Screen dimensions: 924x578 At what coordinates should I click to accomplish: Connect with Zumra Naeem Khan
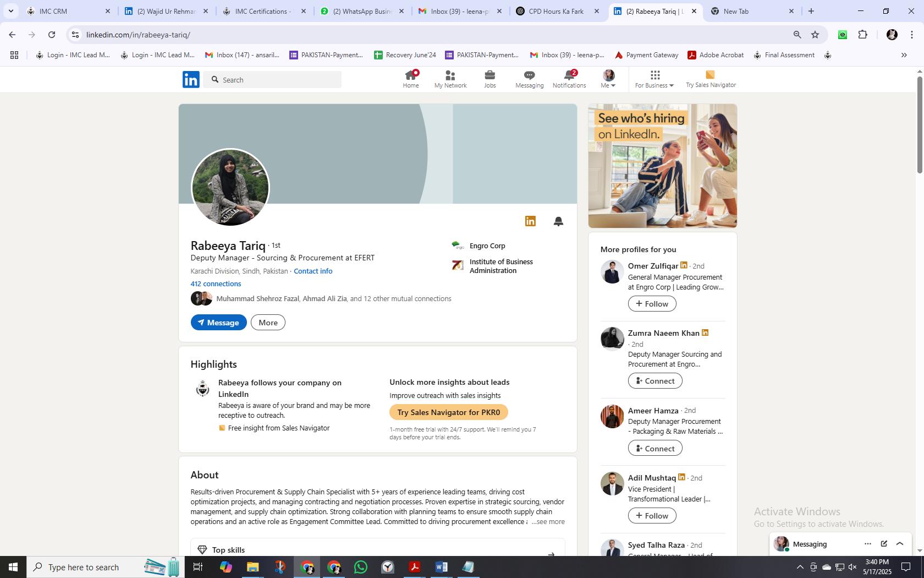click(x=654, y=381)
